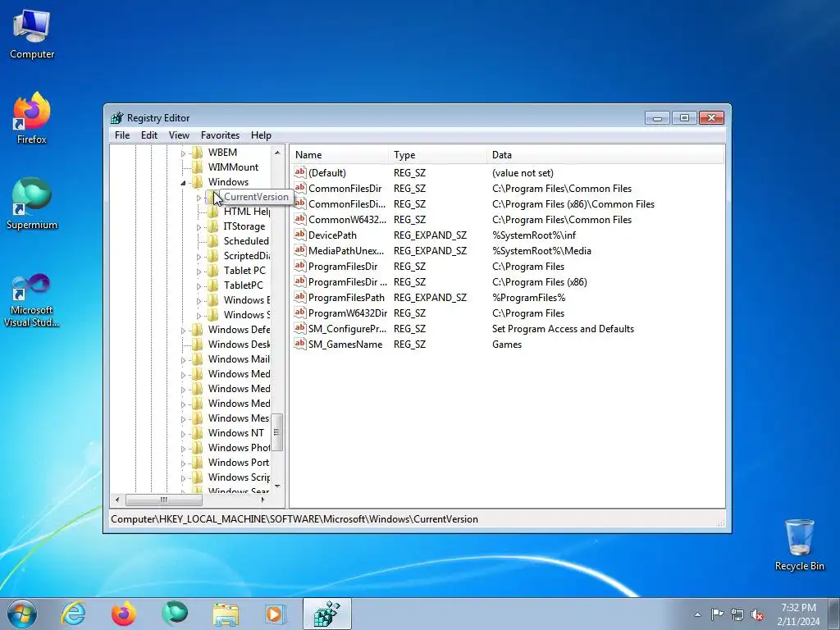Open Supermium from the taskbar
The height and width of the screenshot is (630, 840).
point(175,614)
